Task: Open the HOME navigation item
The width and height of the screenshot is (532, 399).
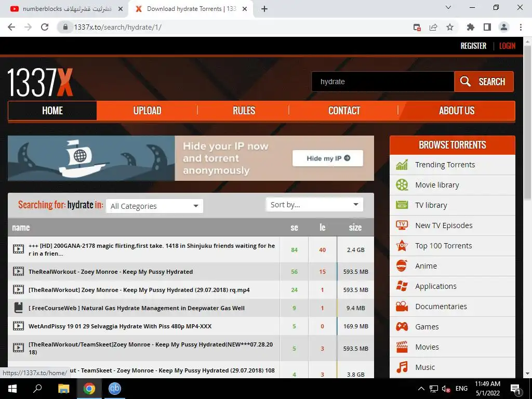Action: pyautogui.click(x=52, y=111)
